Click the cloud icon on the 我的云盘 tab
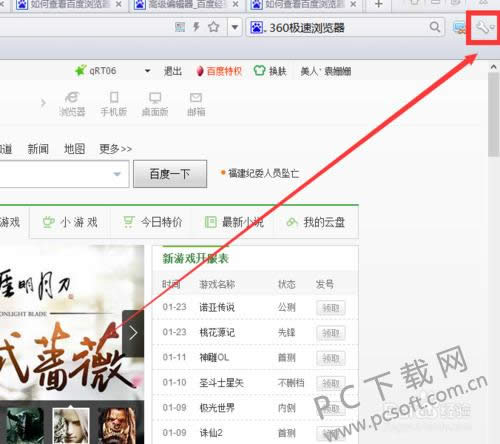 (x=292, y=222)
